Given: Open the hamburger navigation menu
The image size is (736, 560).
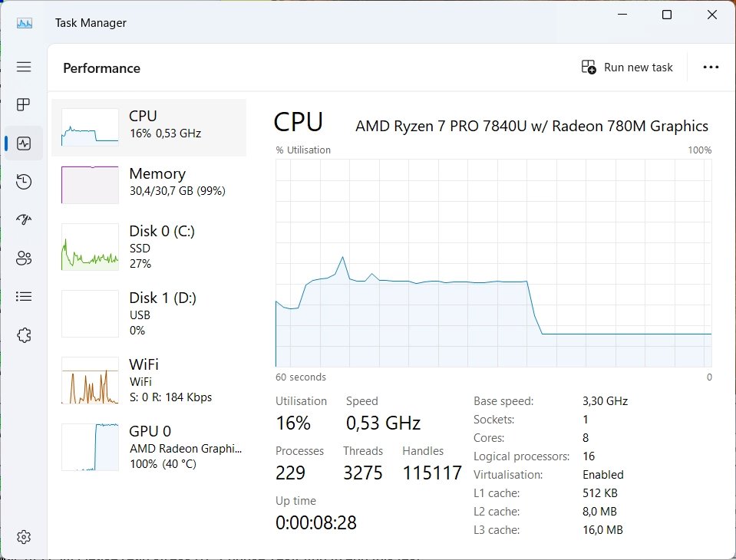Looking at the screenshot, I should (24, 67).
